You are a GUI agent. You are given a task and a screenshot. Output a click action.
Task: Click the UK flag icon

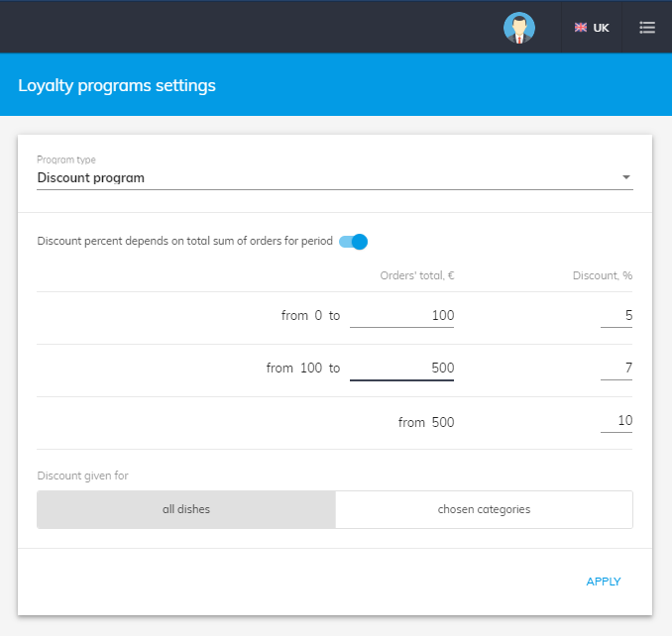(581, 28)
